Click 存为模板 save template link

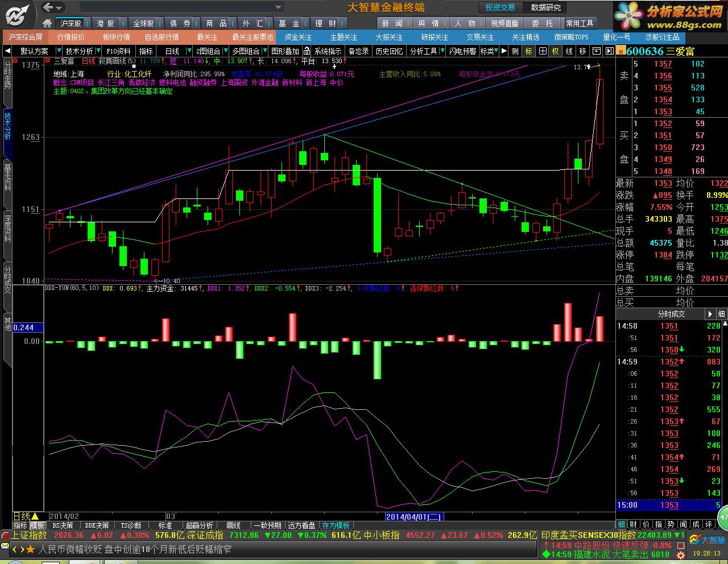336,525
